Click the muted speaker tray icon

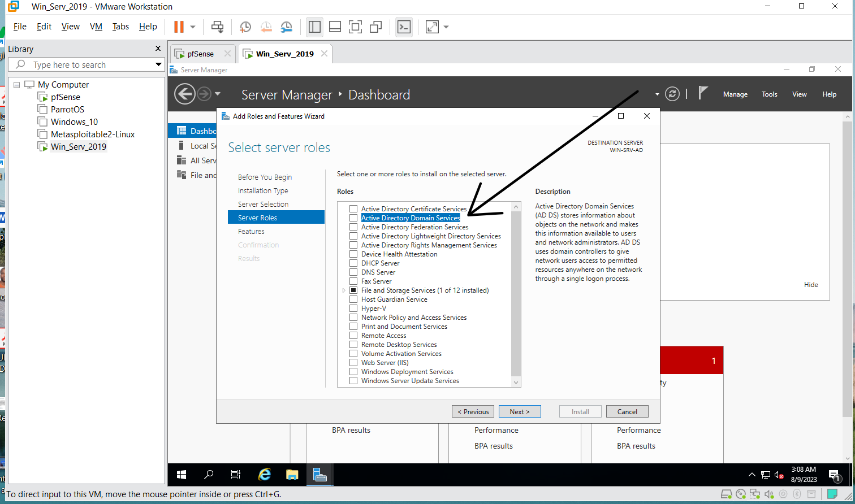click(779, 475)
